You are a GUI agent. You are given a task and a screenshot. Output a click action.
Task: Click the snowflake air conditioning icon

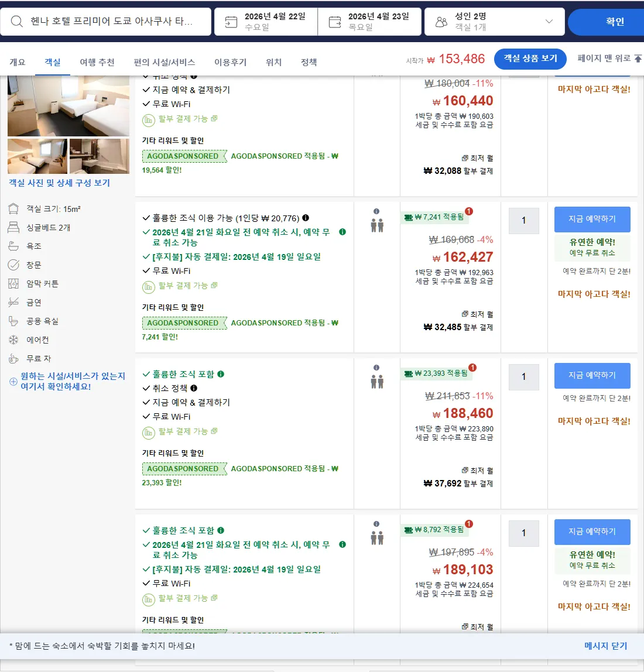pos(13,340)
